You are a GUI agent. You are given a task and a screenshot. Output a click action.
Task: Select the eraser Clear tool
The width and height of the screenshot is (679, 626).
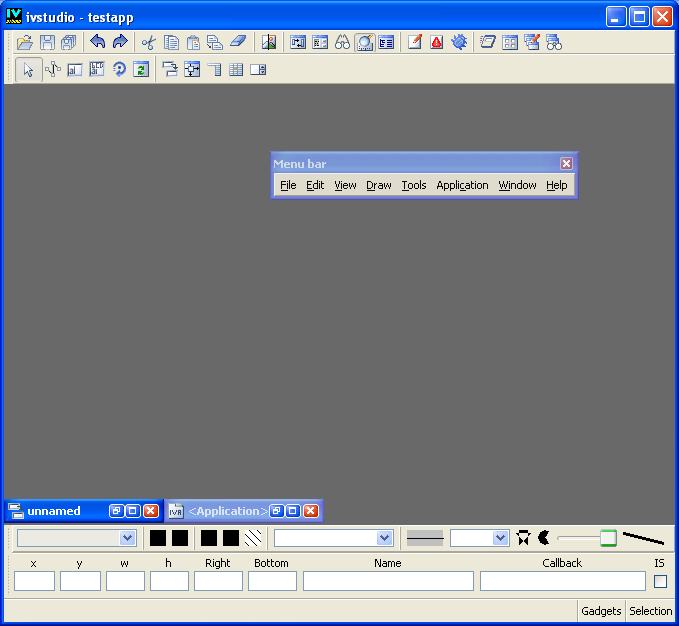(x=237, y=42)
